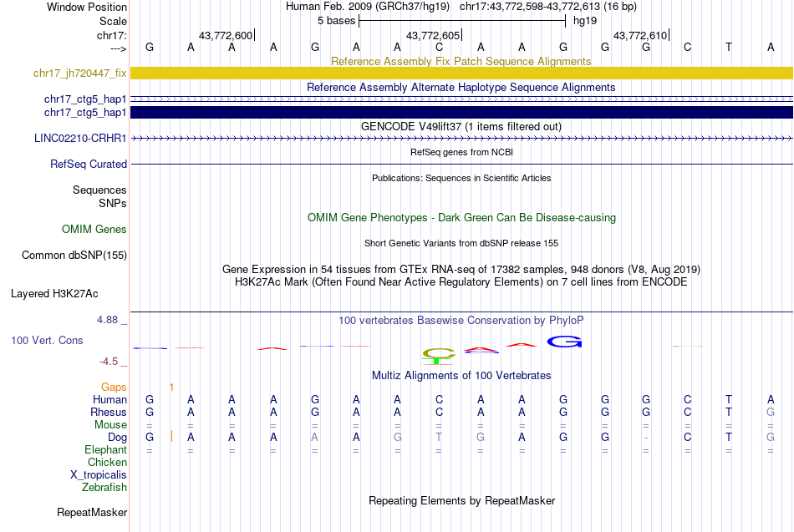Screen dimensions: 794x532
Task: Click the Sequences track label
Action: pos(99,190)
